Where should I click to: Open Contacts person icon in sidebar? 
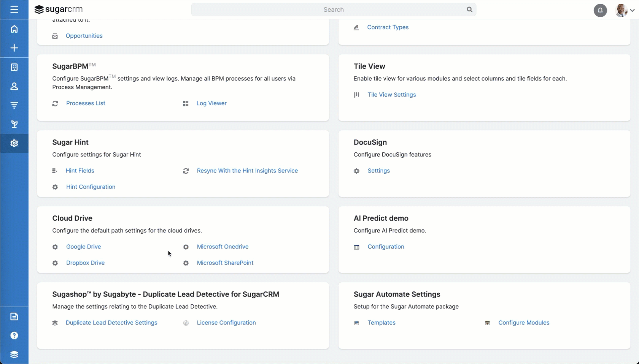click(14, 86)
